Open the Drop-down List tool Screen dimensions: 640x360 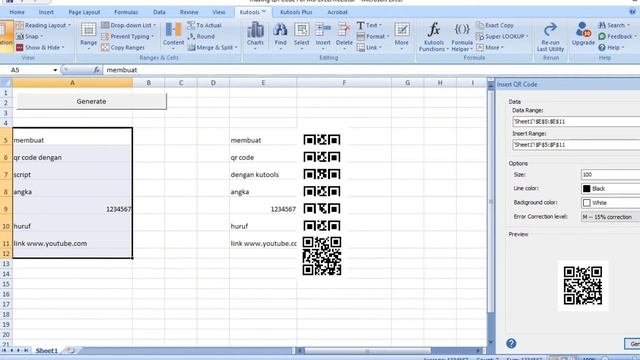tap(129, 25)
